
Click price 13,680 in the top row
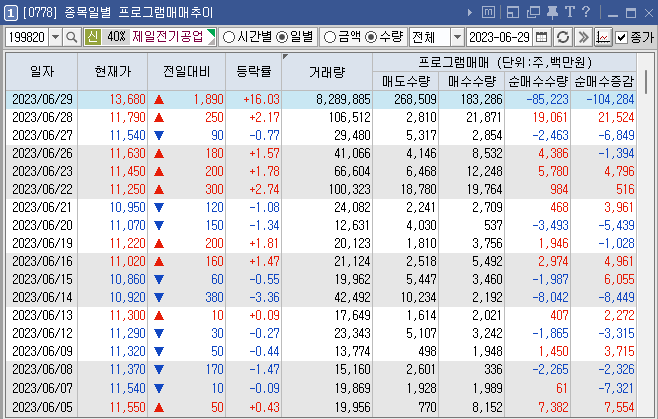(x=128, y=100)
